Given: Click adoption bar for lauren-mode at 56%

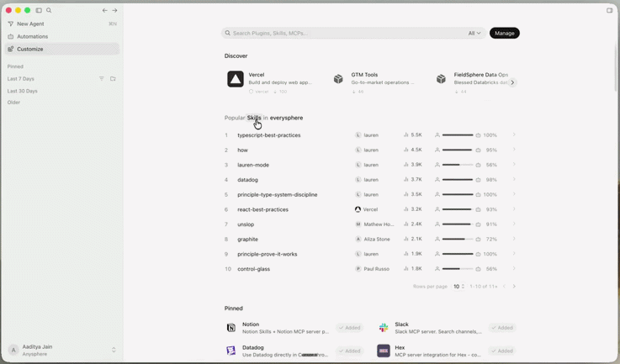Looking at the screenshot, I should coord(458,165).
